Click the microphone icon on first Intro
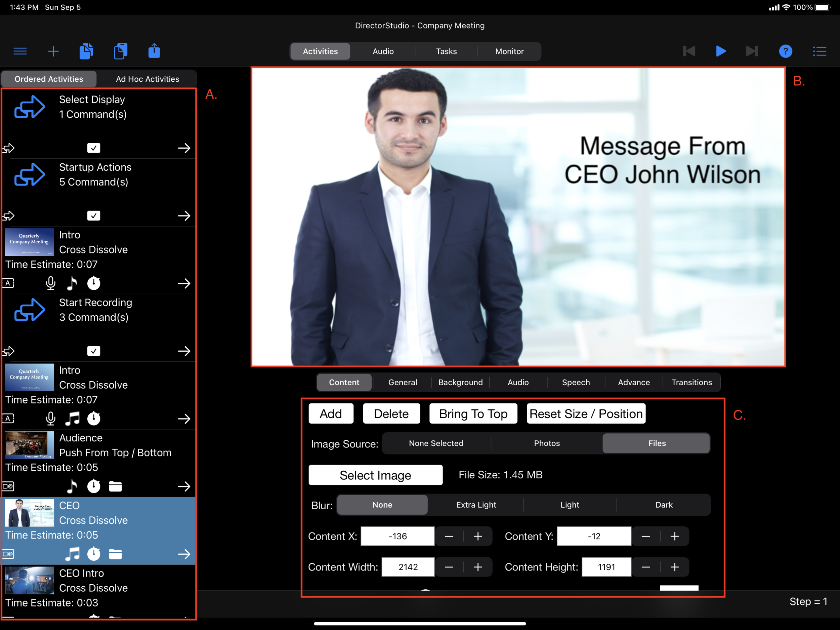Viewport: 840px width, 630px height. click(50, 283)
